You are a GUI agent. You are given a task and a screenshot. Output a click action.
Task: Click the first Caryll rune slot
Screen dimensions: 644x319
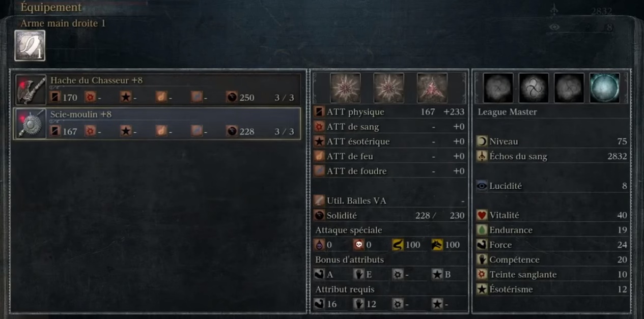(x=498, y=88)
